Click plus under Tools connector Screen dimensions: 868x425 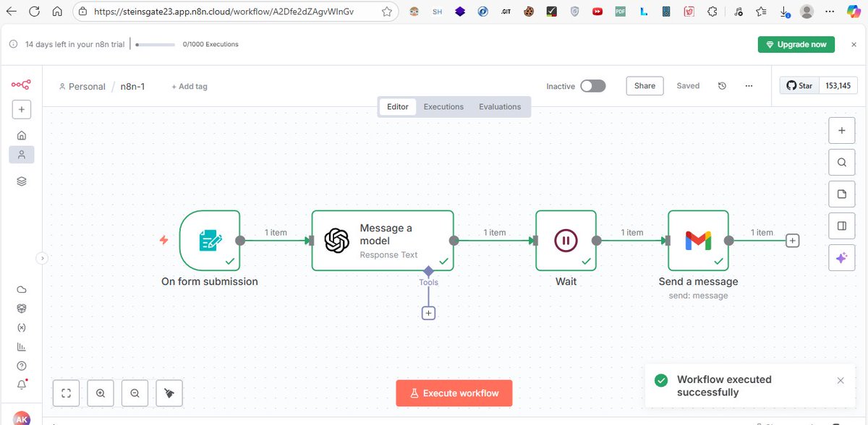point(428,313)
